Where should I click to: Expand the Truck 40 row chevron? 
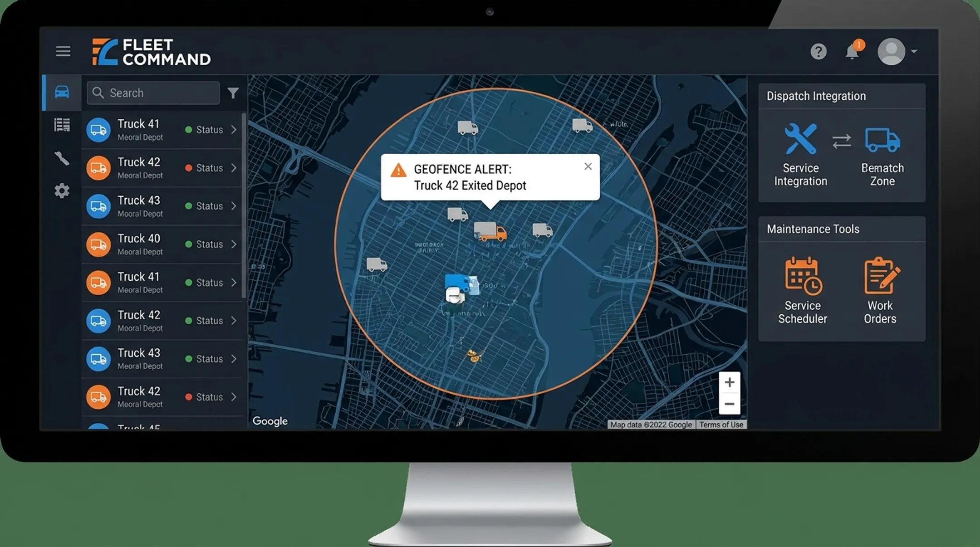coord(234,244)
